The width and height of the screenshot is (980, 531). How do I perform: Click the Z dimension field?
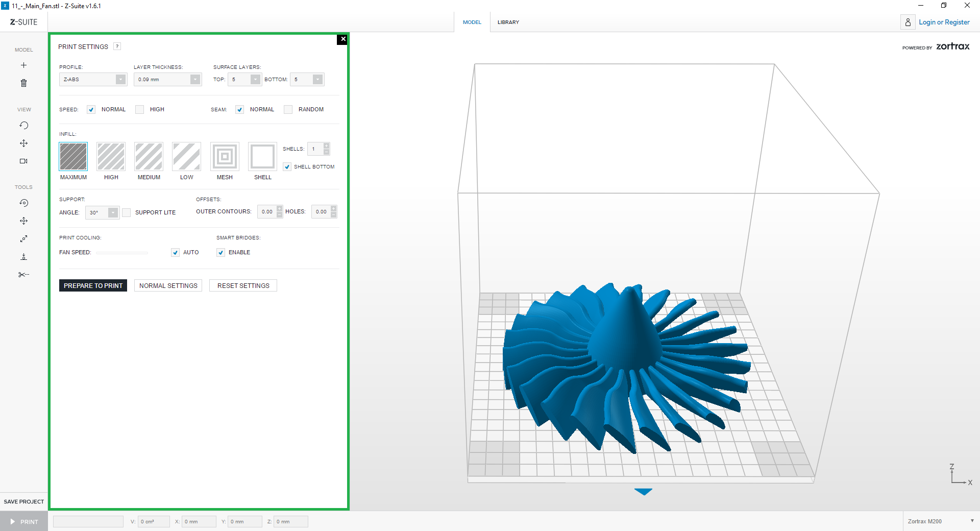tap(291, 521)
